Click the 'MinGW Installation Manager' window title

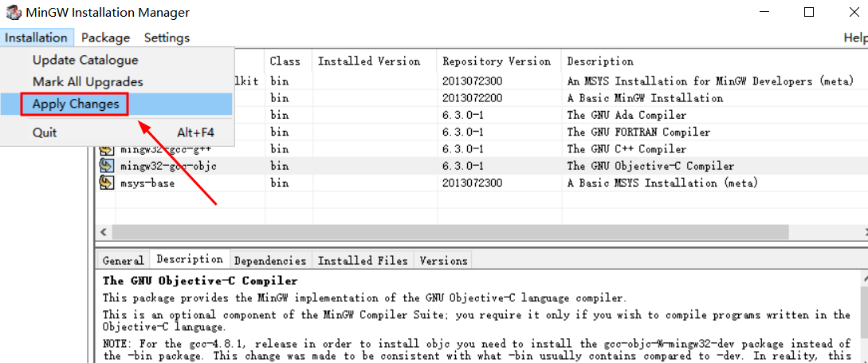pos(108,12)
